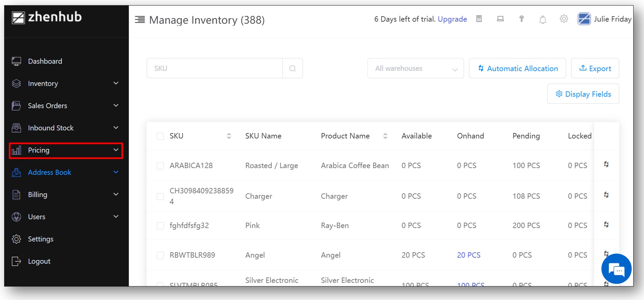This screenshot has width=644, height=300.
Task: Click the search magnifier icon
Action: point(292,68)
